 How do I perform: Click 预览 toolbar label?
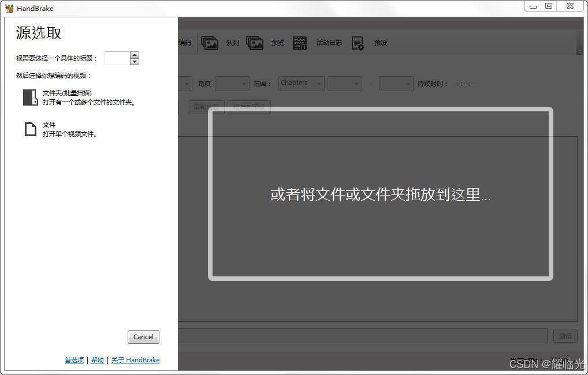tap(277, 43)
